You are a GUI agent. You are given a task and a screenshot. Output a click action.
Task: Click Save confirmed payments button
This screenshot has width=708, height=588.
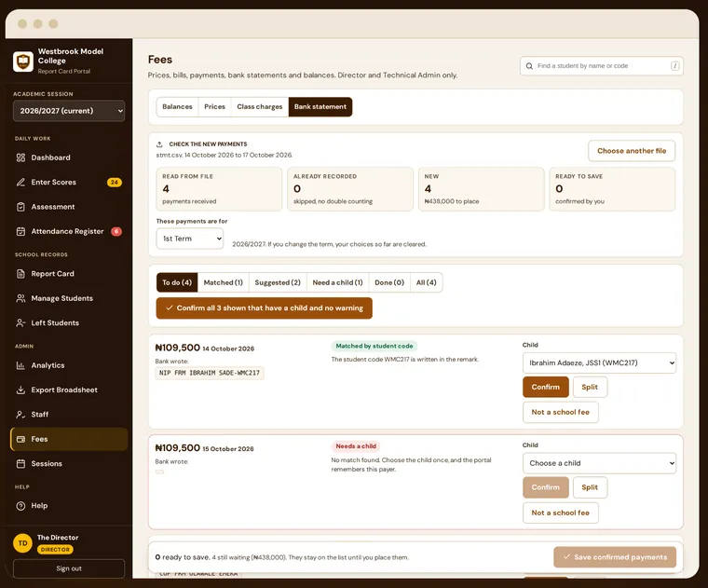(615, 557)
